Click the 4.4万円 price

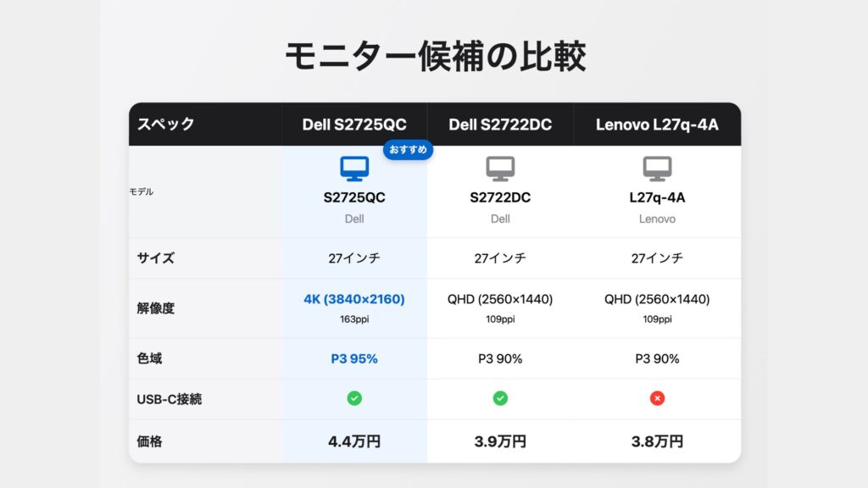pos(354,441)
